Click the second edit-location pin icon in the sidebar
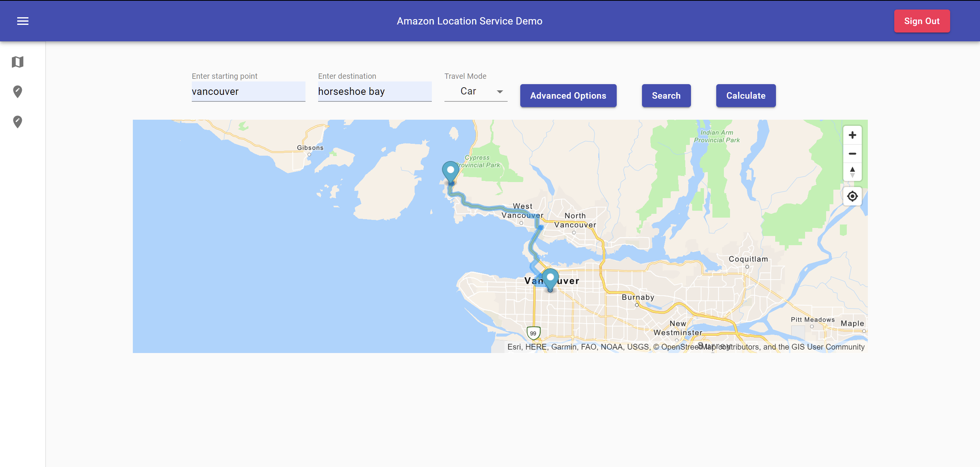The image size is (980, 467). tap(18, 122)
